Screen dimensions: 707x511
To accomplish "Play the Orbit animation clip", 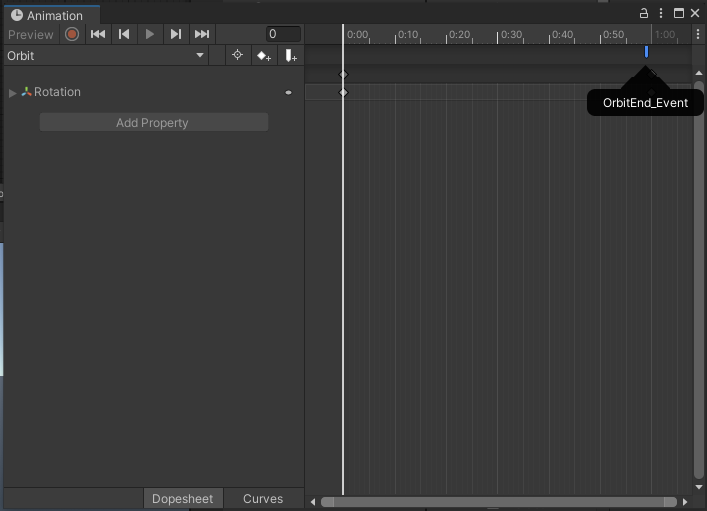I will (150, 34).
